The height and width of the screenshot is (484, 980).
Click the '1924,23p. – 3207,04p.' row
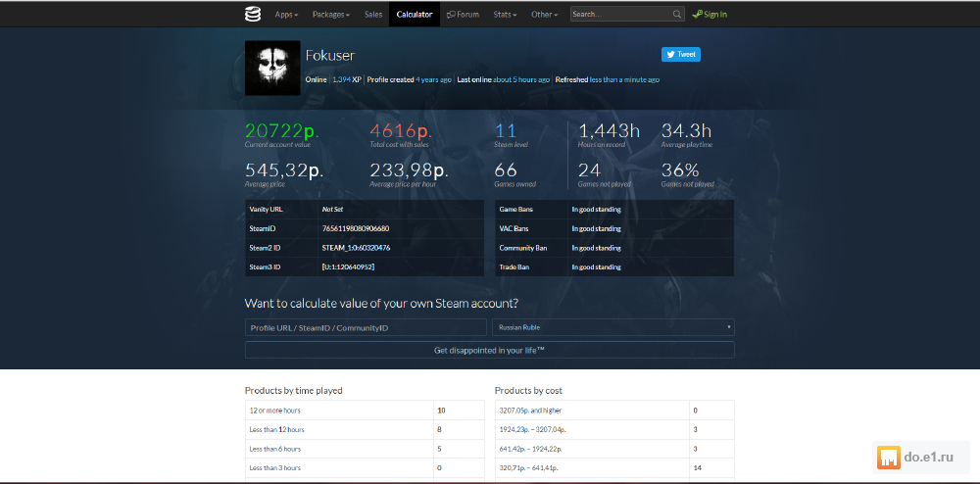(x=614, y=430)
